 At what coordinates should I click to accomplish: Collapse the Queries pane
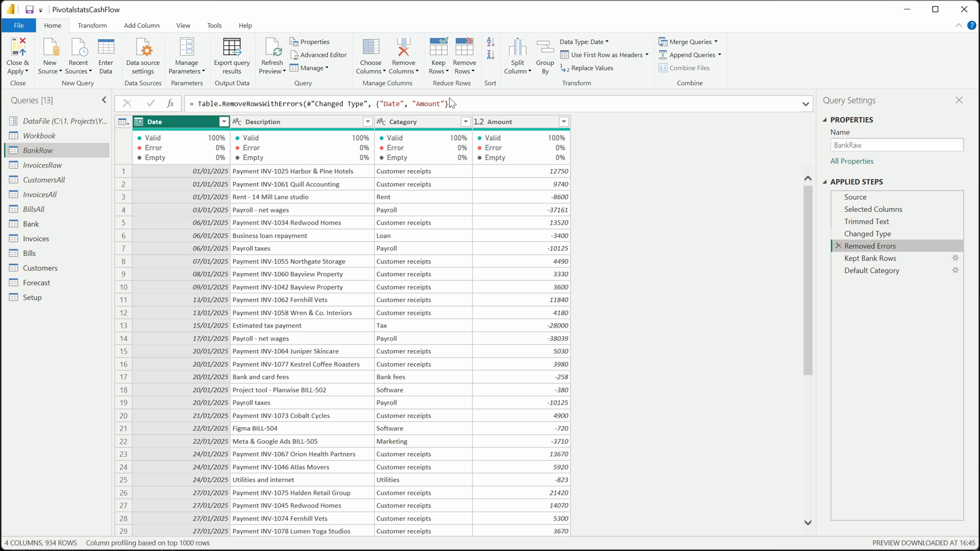click(104, 100)
